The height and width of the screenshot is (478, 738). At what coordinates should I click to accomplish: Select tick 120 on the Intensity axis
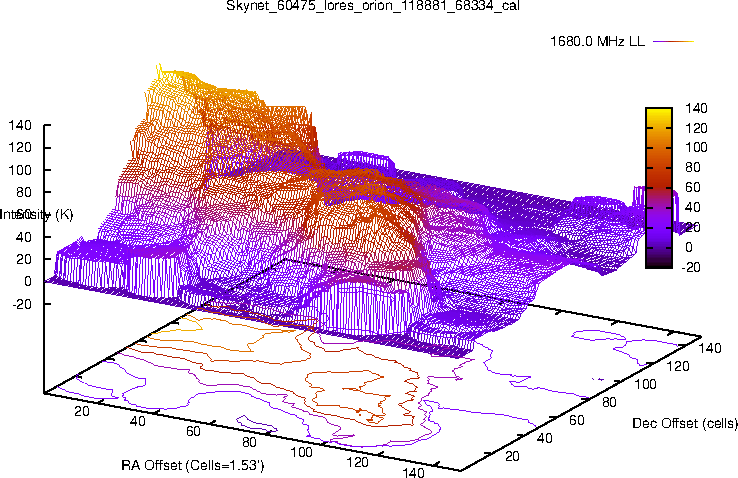pos(20,148)
